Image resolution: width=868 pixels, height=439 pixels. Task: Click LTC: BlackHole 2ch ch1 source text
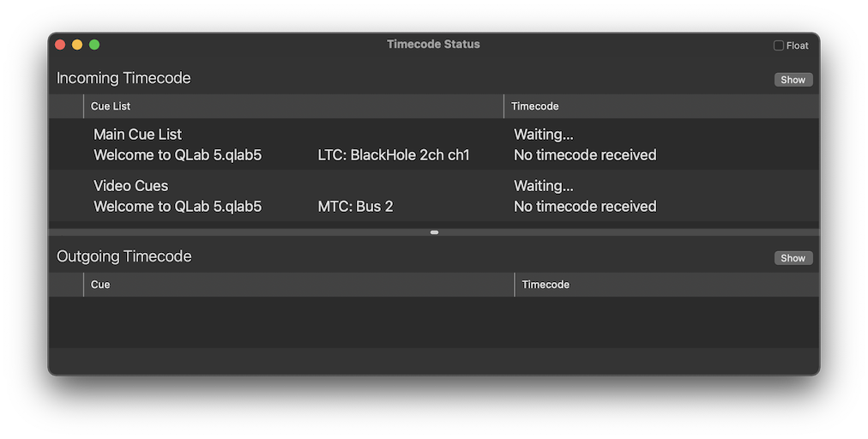(393, 155)
